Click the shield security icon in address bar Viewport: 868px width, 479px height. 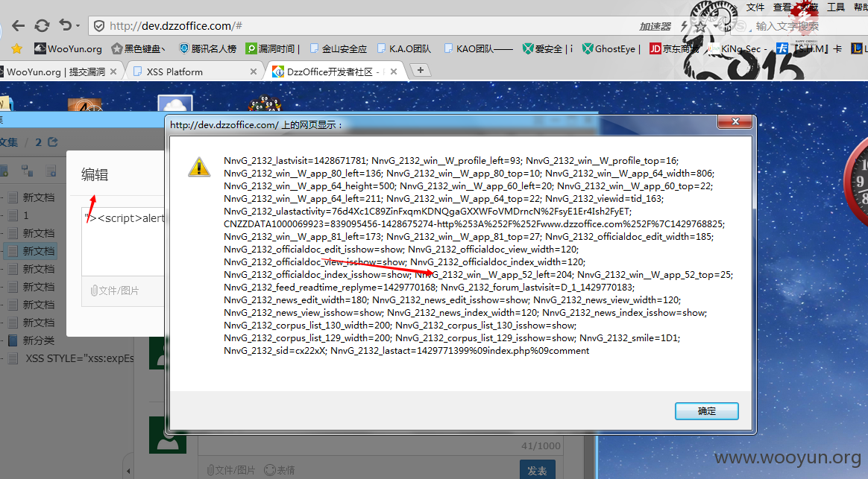coord(99,26)
